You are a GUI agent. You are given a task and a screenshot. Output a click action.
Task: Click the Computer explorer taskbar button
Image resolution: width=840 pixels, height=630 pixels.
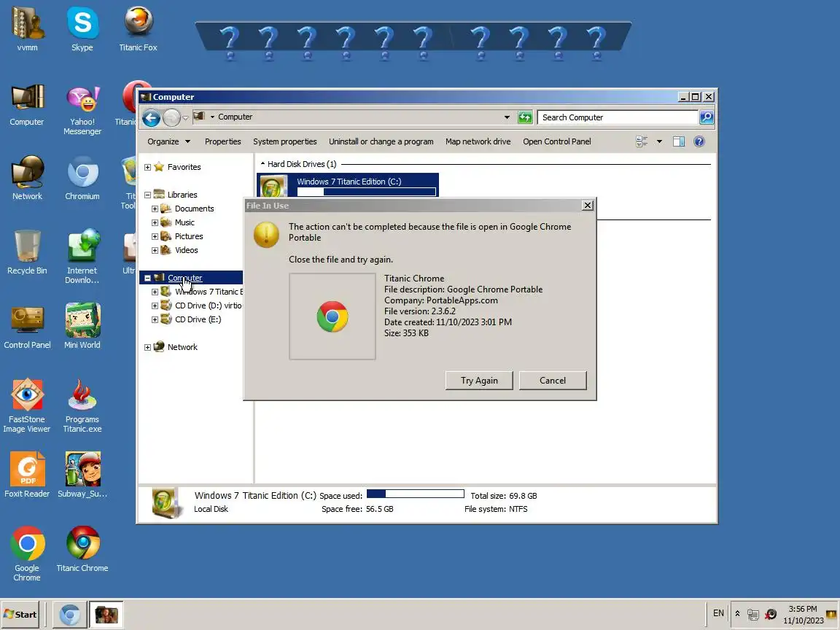click(x=106, y=615)
